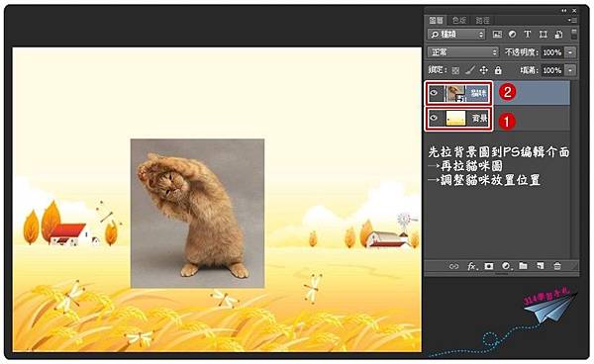Create new fill or adjustment layer

[x=506, y=266]
